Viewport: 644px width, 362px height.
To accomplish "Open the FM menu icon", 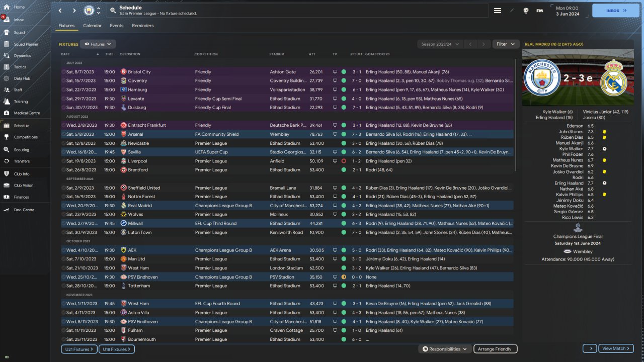I will coord(539,11).
